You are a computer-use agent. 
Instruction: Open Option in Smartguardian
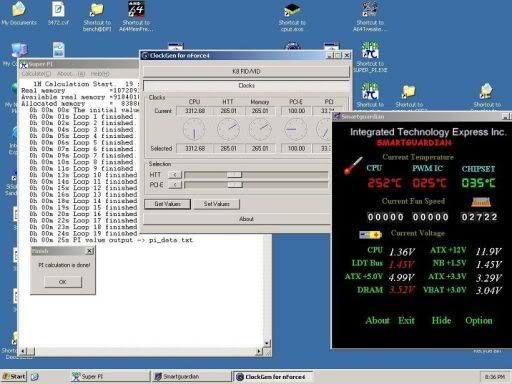[x=479, y=320]
